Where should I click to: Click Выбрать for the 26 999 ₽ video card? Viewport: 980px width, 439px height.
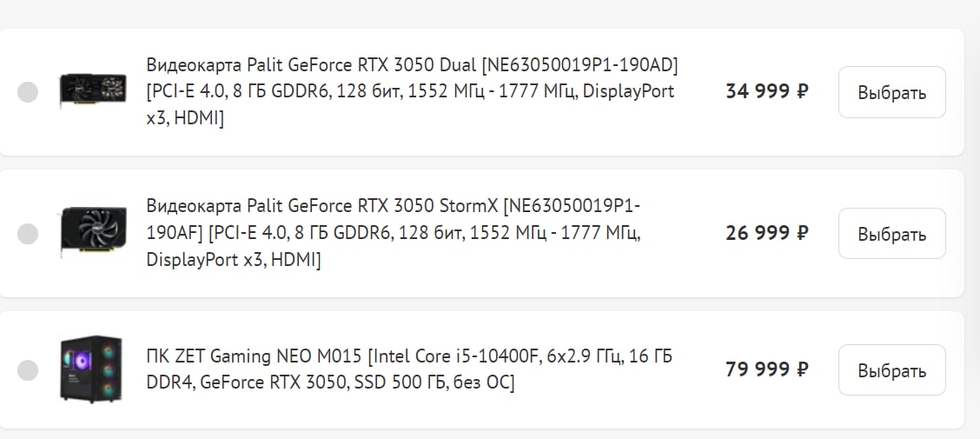click(x=891, y=234)
